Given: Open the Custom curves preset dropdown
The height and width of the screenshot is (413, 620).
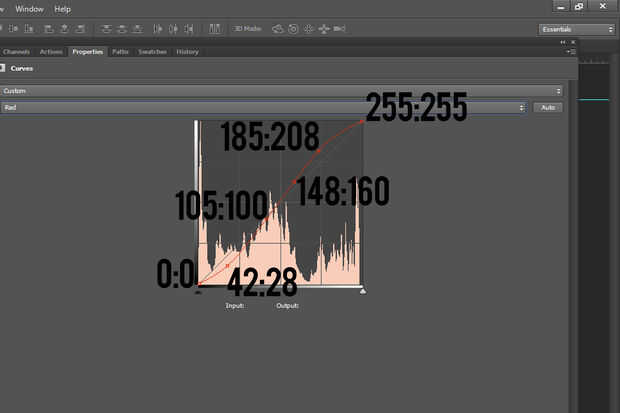Looking at the screenshot, I should click(x=281, y=91).
